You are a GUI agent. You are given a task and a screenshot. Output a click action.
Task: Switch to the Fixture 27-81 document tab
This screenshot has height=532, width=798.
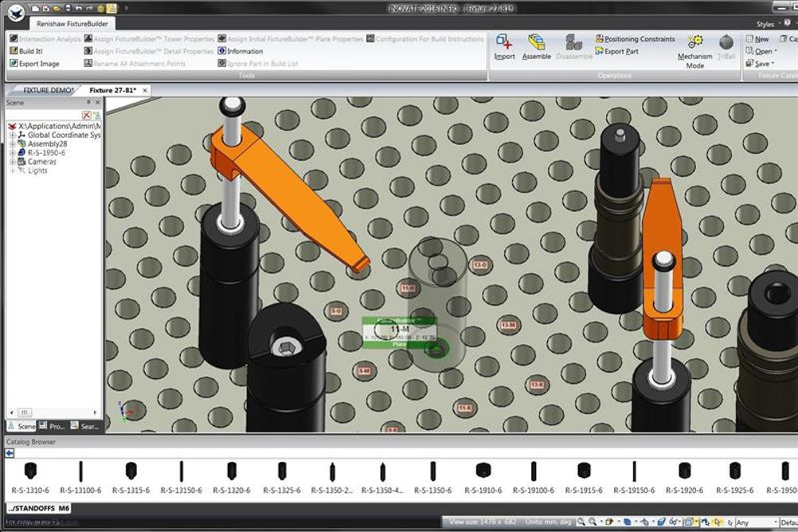click(x=112, y=90)
